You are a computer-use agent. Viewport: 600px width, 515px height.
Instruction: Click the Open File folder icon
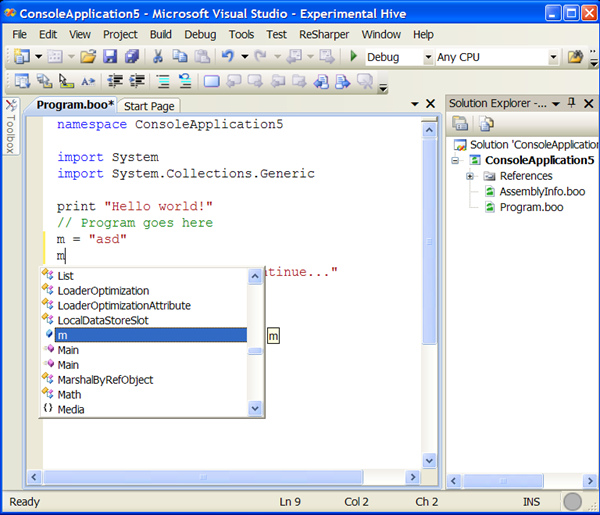[88, 57]
